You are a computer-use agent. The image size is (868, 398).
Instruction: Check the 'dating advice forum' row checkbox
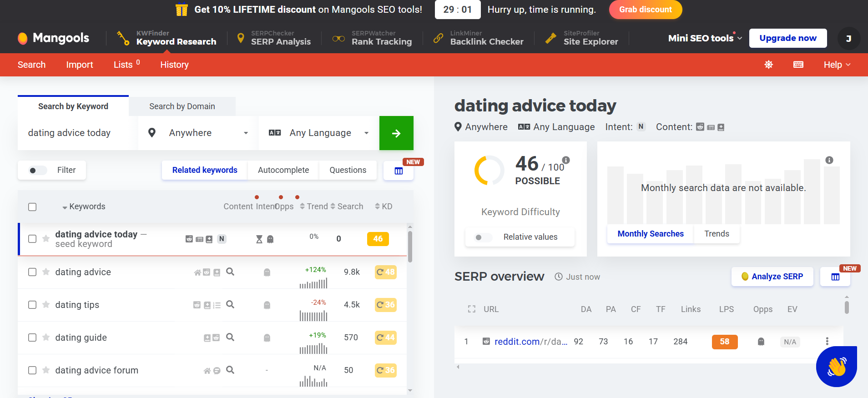[32, 370]
